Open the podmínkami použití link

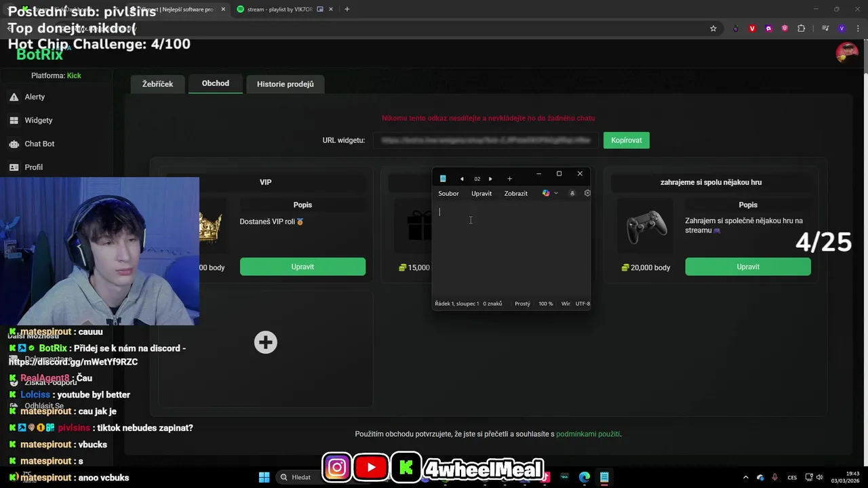[588, 434]
